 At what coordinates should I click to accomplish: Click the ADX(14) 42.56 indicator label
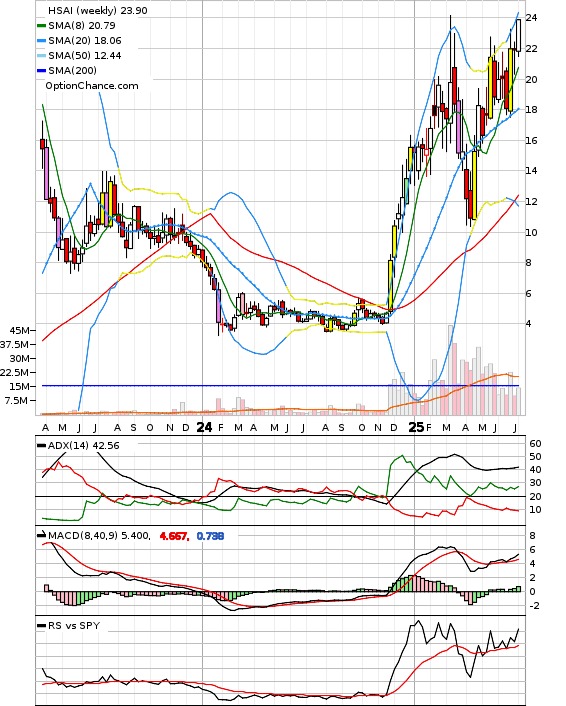(x=84, y=446)
